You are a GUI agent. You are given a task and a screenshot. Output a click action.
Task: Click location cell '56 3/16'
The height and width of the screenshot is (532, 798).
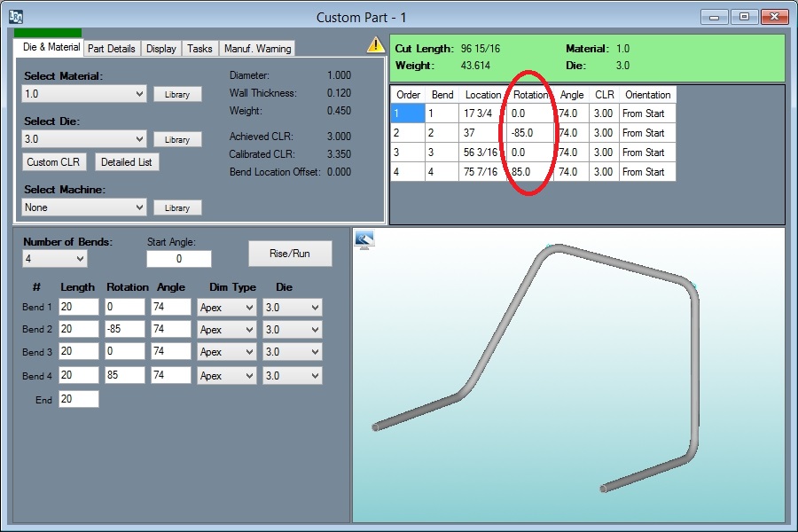click(x=482, y=153)
